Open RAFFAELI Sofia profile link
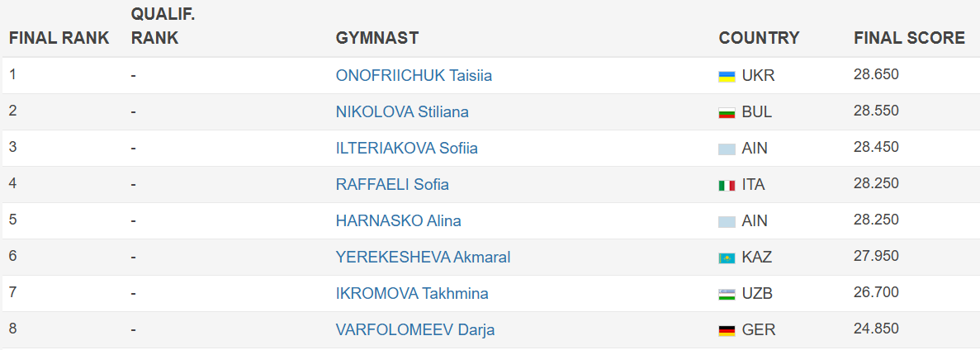 [x=392, y=184]
